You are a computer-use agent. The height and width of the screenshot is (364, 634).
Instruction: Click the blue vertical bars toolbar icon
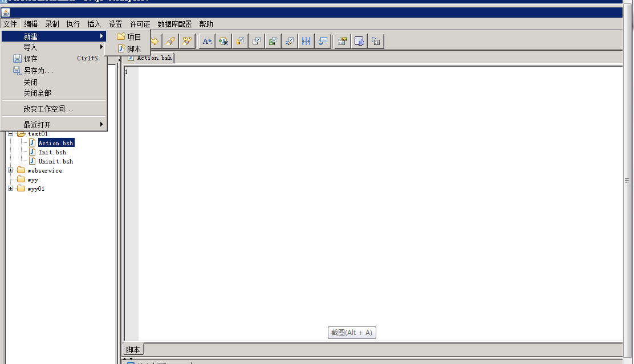307,41
